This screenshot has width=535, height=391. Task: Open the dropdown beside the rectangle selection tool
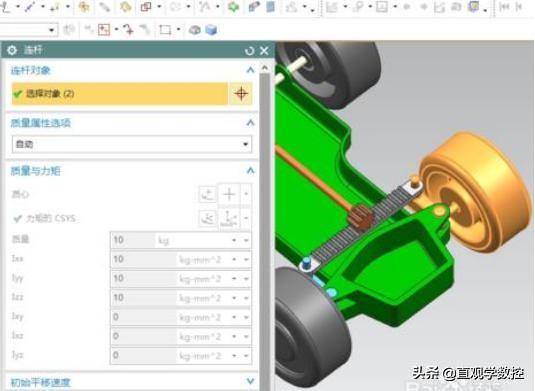coord(178,30)
